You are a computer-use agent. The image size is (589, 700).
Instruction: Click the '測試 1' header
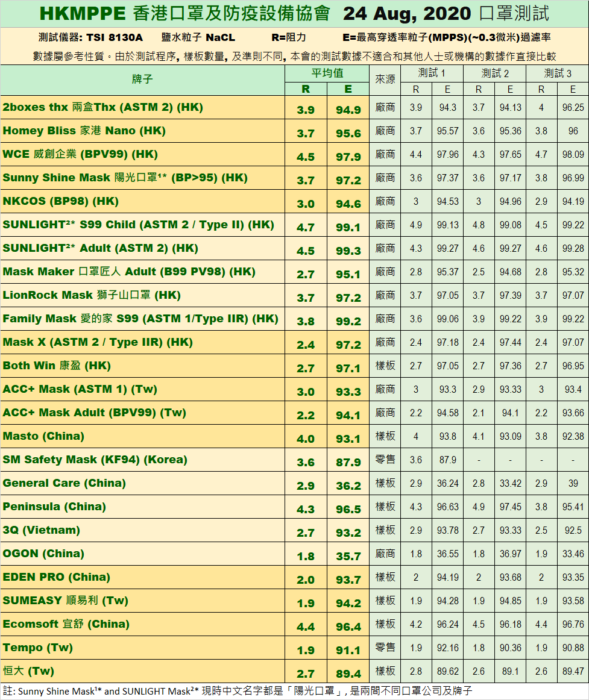pyautogui.click(x=432, y=73)
